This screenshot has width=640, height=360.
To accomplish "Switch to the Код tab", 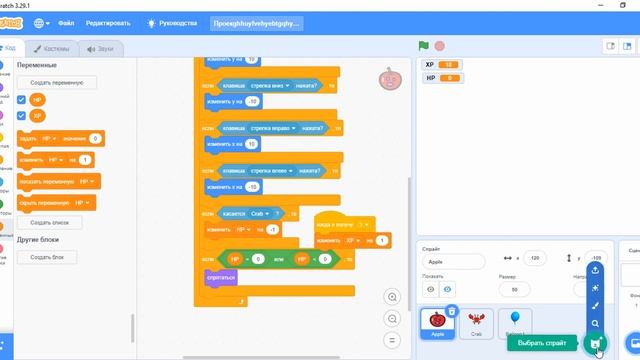I will pos(10,49).
